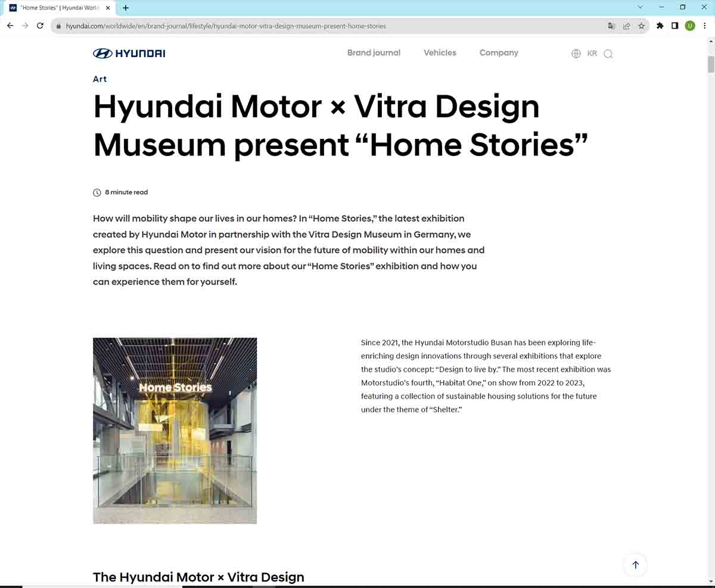Open the Chrome extensions puzzle icon

tap(660, 26)
